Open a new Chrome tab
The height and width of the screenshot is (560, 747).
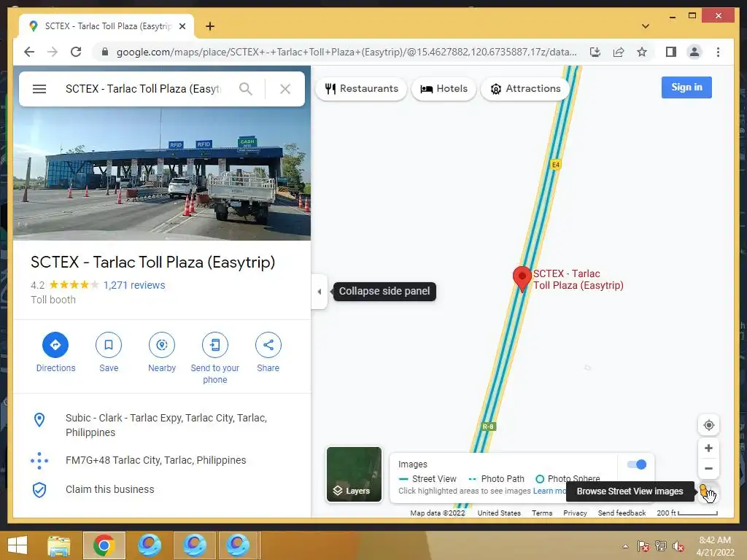click(x=210, y=26)
